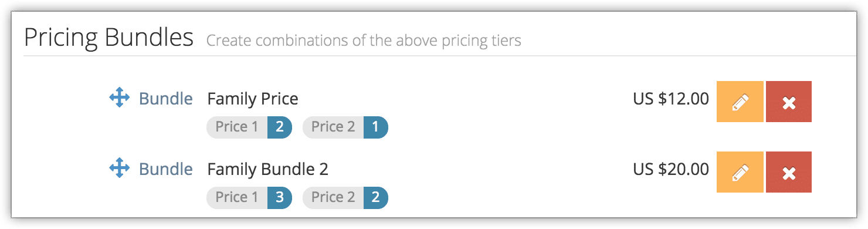The width and height of the screenshot is (868, 229).
Task: Click quantity badge 3 on Family Bundle 2
Action: [280, 197]
